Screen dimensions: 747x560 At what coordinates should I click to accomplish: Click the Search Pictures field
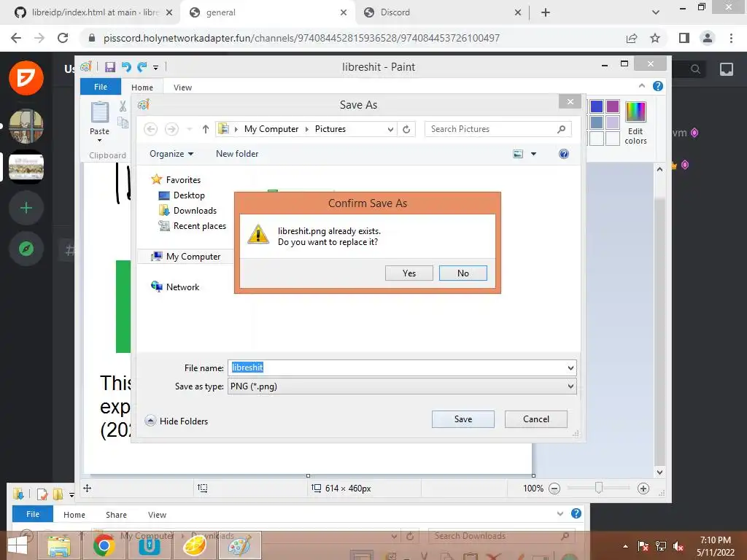tap(498, 129)
